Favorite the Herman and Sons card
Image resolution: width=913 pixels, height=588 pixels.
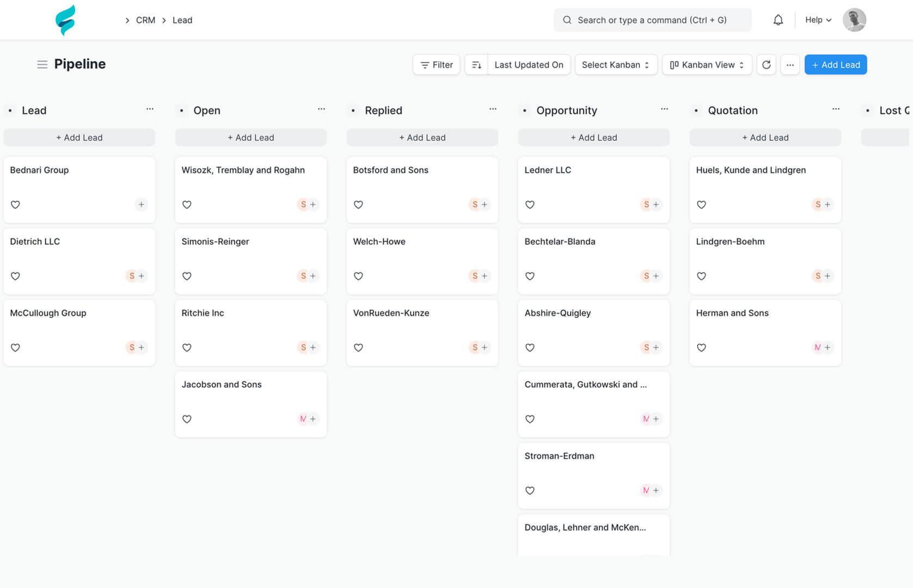(x=701, y=347)
